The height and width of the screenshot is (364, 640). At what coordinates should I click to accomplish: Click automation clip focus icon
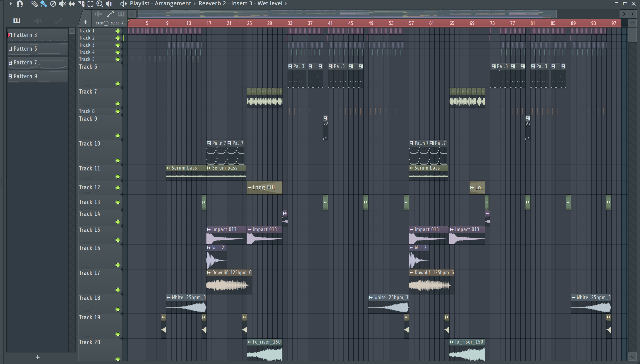(110, 14)
